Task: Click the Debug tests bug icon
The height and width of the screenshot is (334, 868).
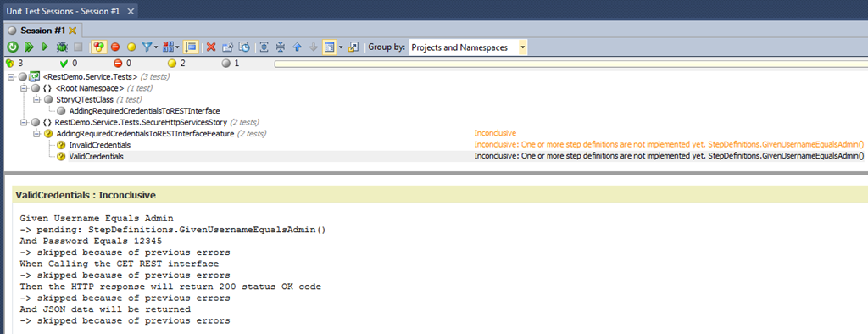Action: 62,47
